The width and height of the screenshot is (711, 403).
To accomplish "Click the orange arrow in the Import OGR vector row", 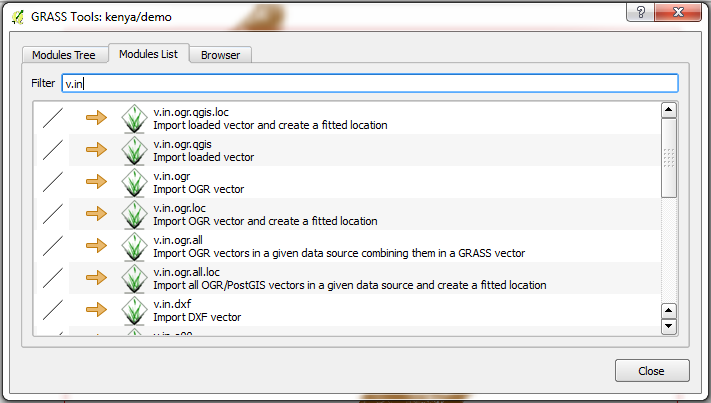I will click(x=96, y=182).
